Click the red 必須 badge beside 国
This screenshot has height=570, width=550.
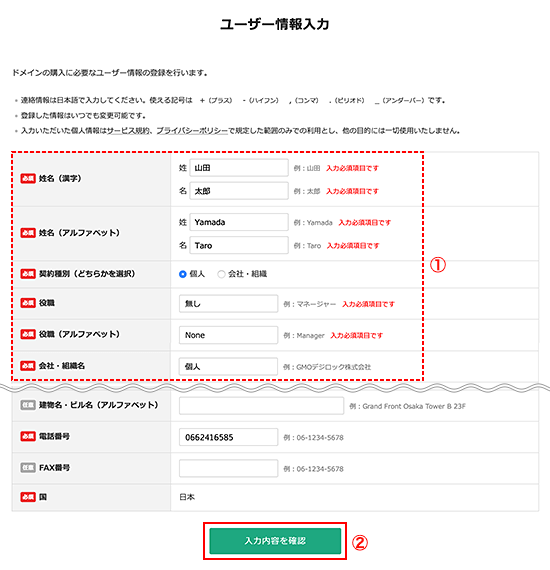[28, 497]
